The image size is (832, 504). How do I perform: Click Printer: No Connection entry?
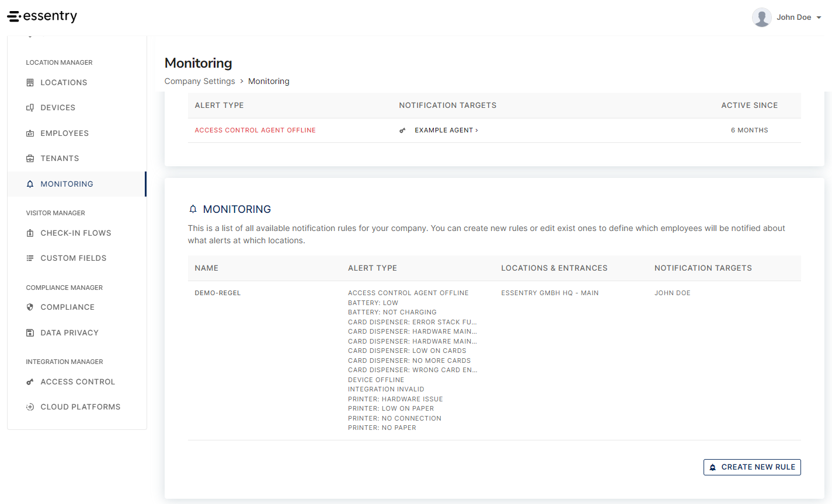[395, 418]
